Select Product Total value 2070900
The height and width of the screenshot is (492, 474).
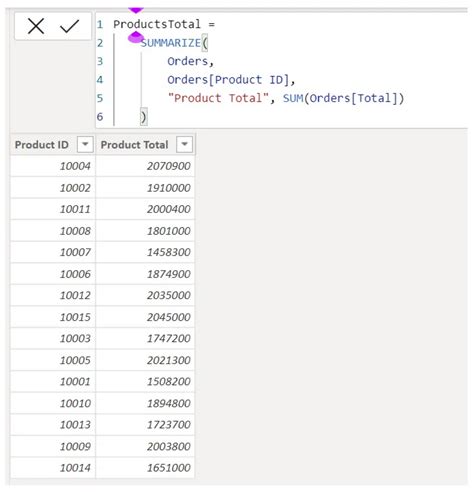[x=145, y=166]
